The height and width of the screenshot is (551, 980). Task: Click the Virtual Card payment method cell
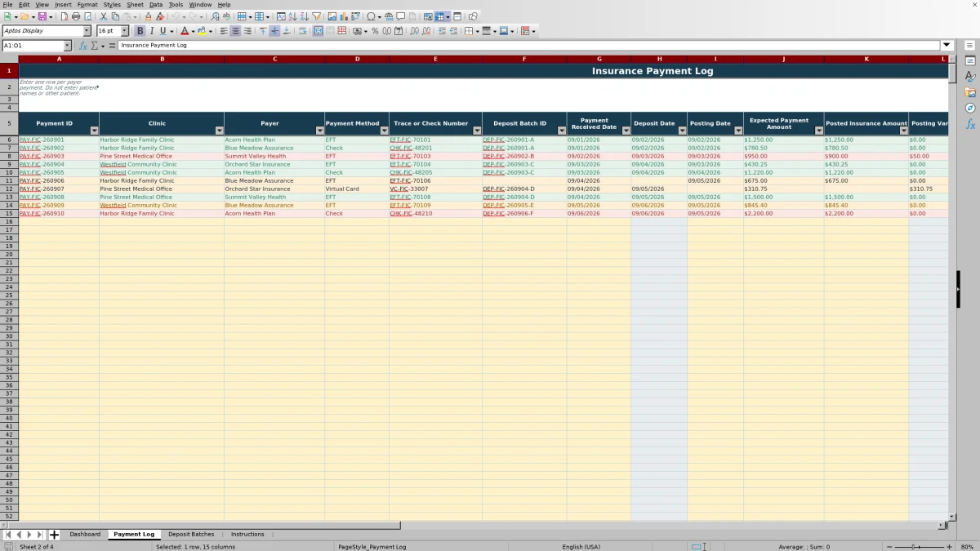[x=357, y=189]
